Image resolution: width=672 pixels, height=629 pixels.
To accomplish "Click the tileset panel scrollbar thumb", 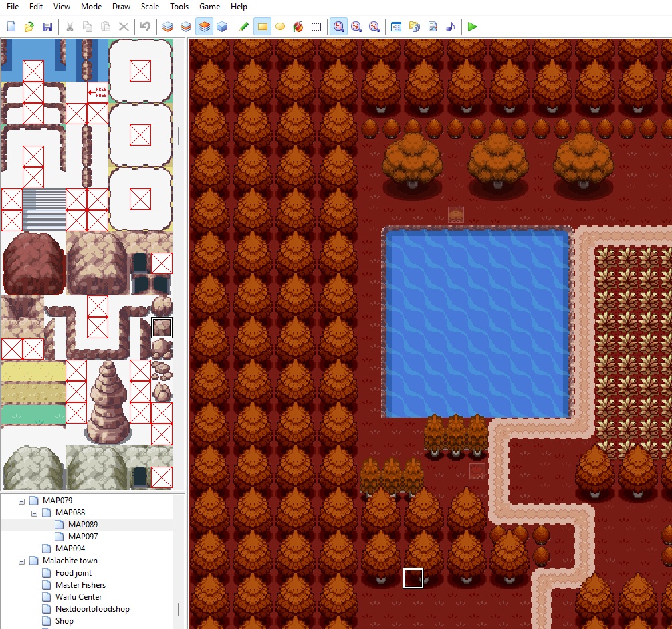I will (x=179, y=136).
